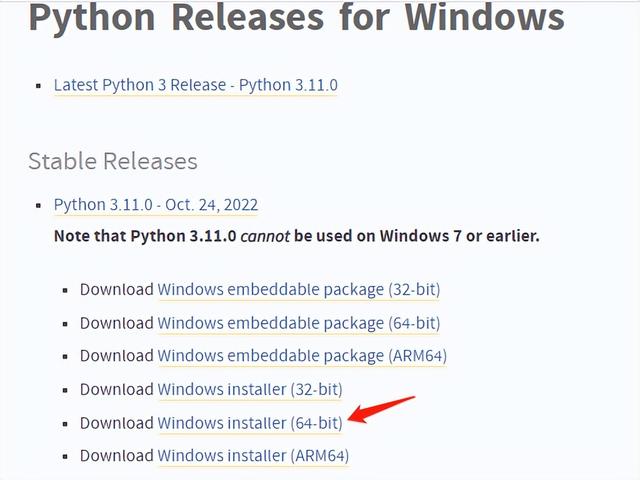Viewport: 640px width, 480px height.
Task: Click the Python Releases for Windows heading
Action: [x=296, y=20]
